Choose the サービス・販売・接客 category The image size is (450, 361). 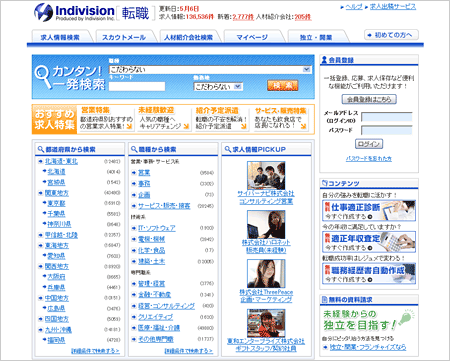point(164,206)
